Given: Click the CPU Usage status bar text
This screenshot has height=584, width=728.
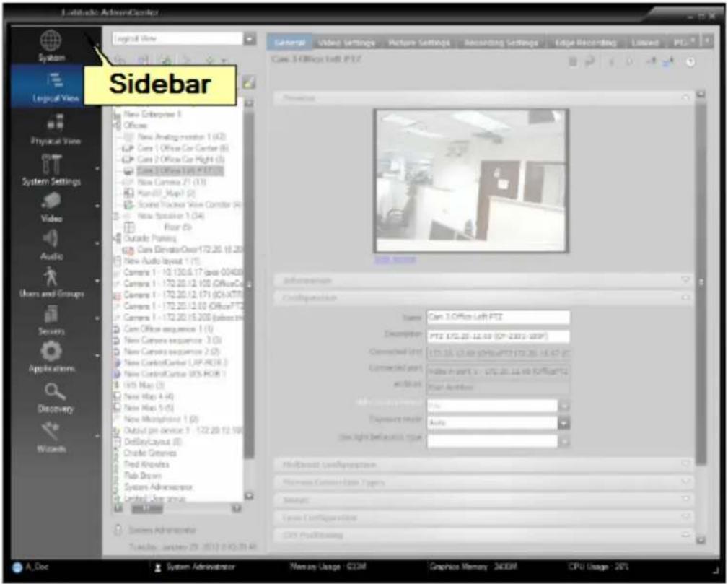Looking at the screenshot, I should (x=598, y=567).
